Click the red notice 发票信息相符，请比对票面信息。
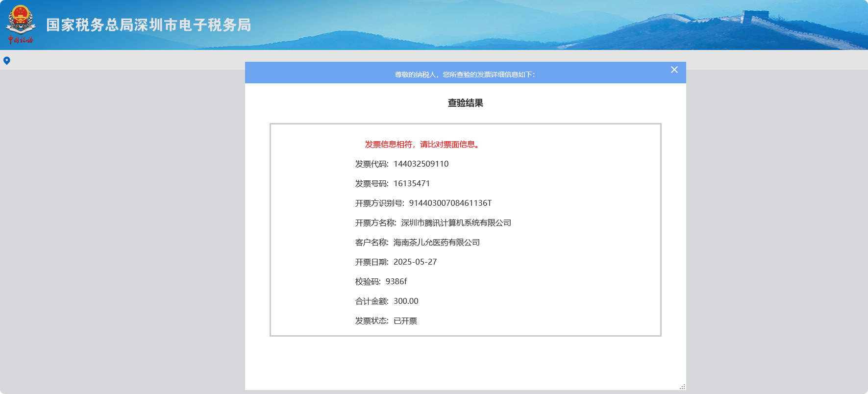Image resolution: width=868 pixels, height=394 pixels. click(423, 144)
